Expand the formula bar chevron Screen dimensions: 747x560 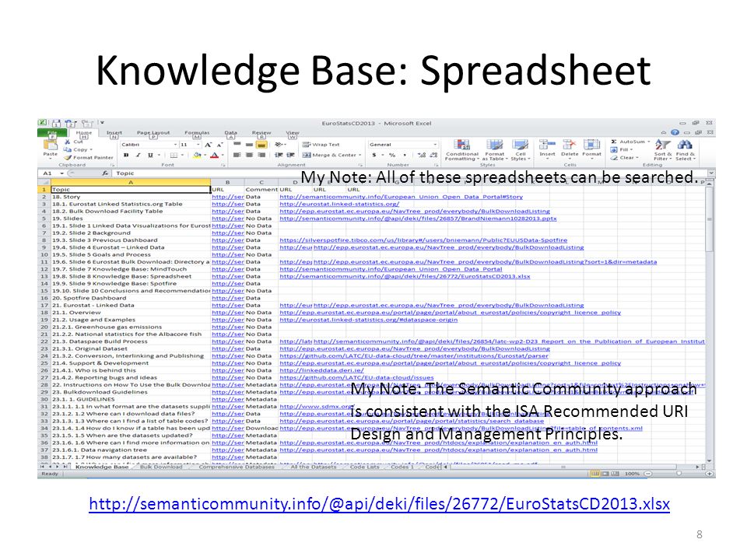pyautogui.click(x=710, y=173)
